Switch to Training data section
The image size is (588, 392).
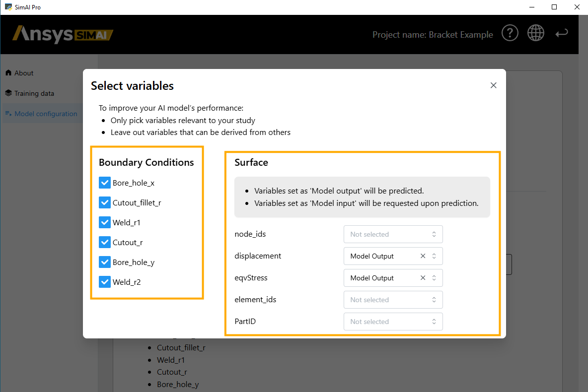34,93
